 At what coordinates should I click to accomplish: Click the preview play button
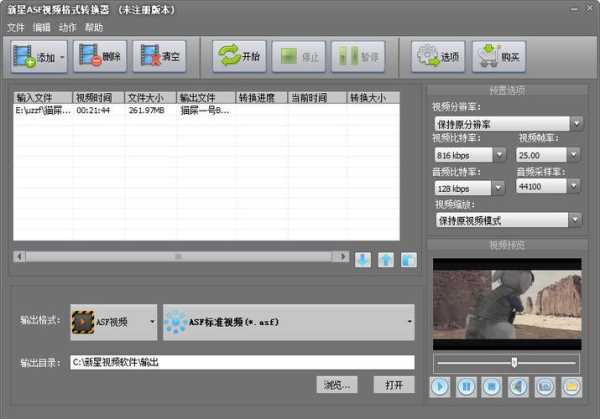440,387
